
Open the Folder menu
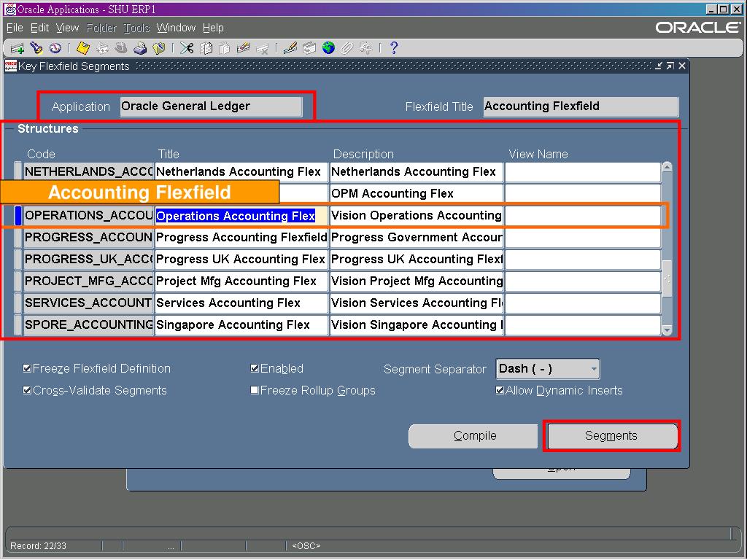(x=101, y=28)
